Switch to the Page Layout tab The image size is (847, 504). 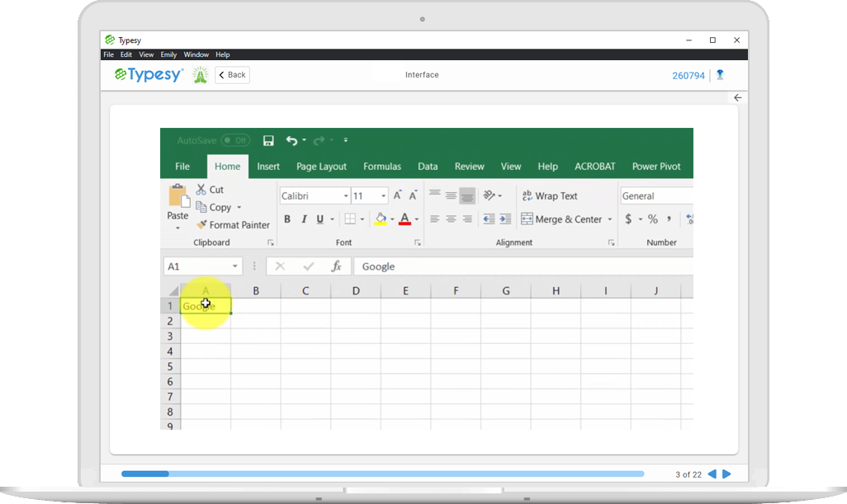(x=321, y=166)
